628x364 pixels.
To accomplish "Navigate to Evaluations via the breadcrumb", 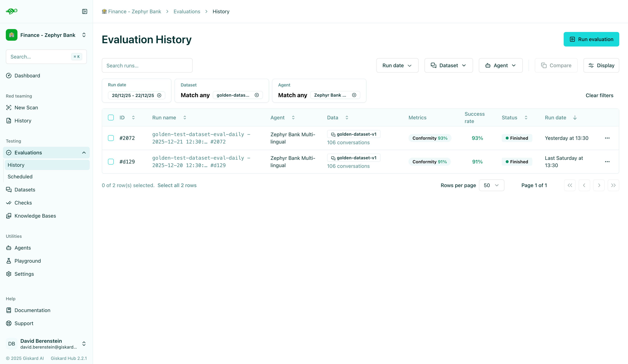I will point(187,11).
